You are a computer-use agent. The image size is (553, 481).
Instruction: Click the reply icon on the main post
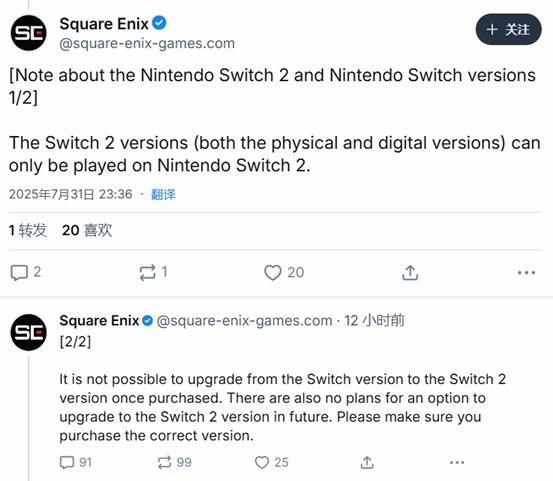pos(19,273)
